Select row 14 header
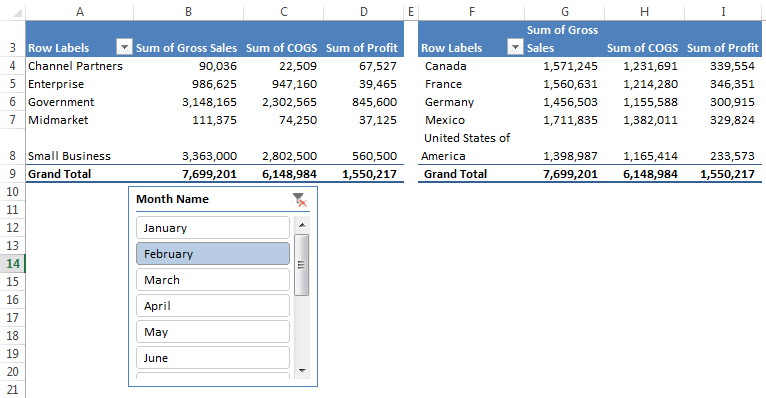The width and height of the screenshot is (766, 398). pos(13,264)
